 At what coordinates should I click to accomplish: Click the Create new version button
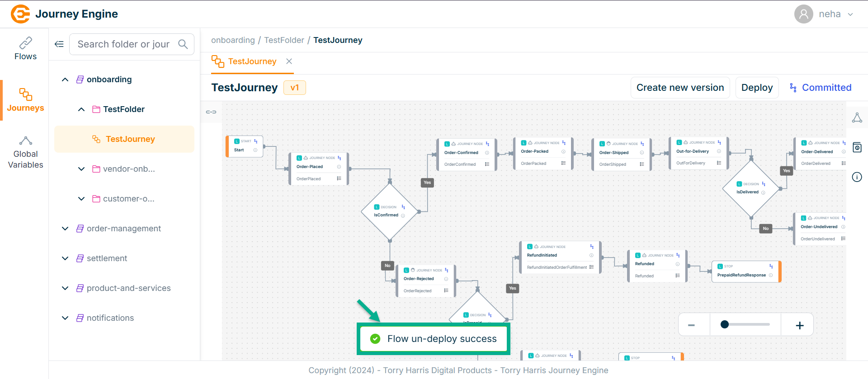coord(680,88)
